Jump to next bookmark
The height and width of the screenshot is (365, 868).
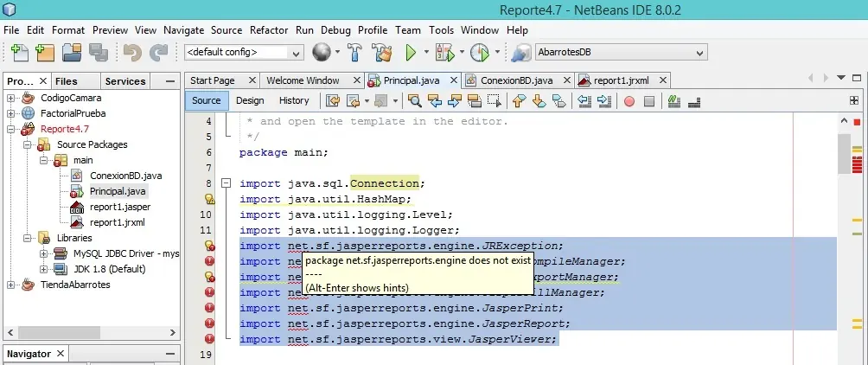(x=539, y=101)
